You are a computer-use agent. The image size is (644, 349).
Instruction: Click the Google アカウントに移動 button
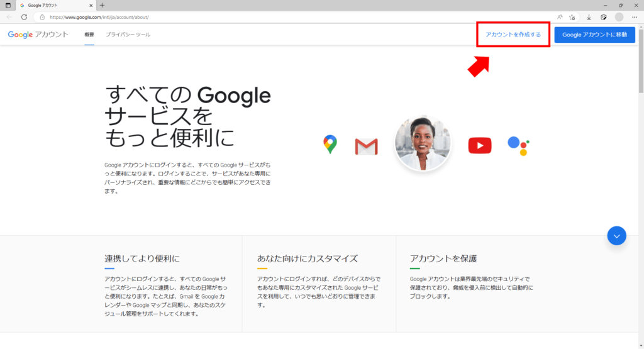click(594, 35)
